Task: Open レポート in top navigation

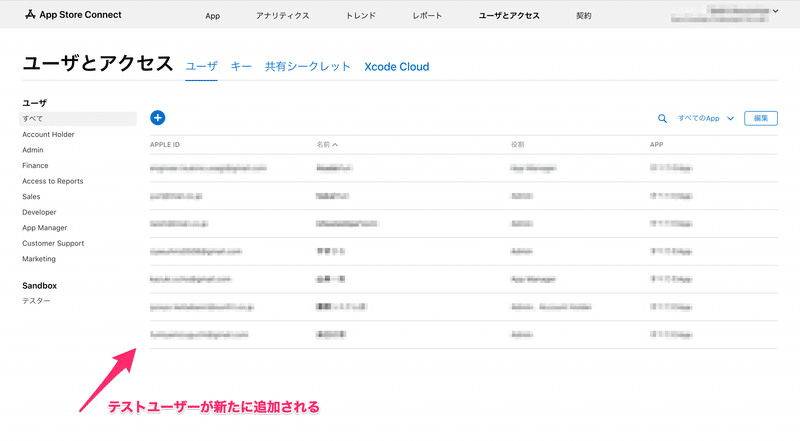Action: coord(427,16)
